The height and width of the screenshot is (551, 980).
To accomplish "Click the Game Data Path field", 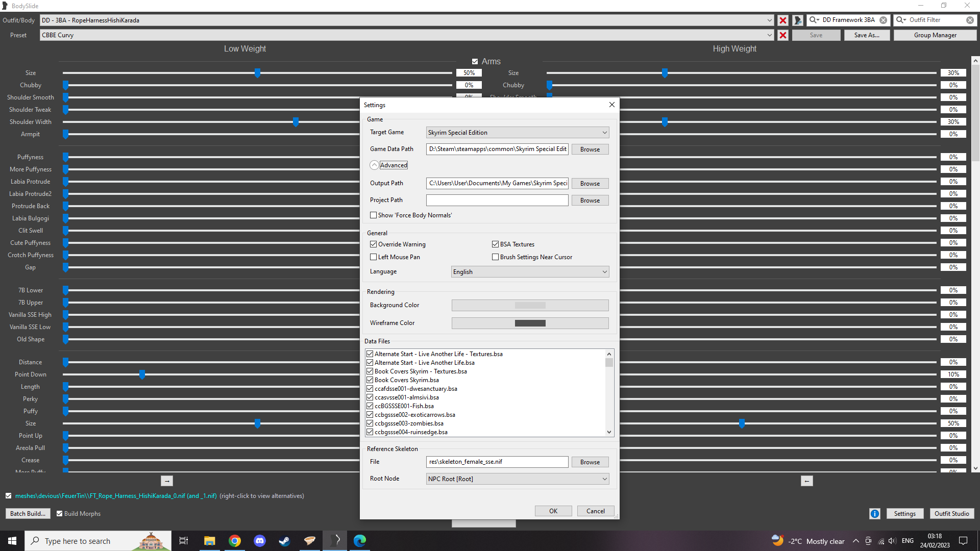I will (497, 149).
